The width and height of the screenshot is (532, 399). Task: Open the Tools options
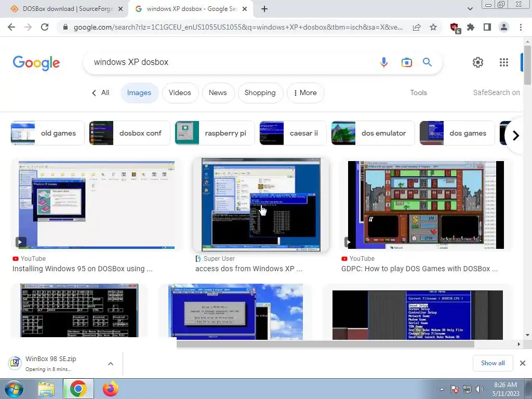point(418,92)
